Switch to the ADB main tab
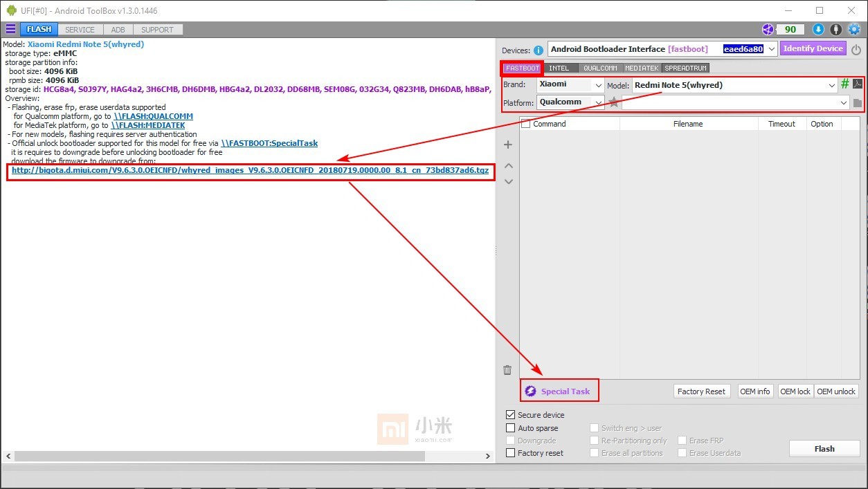The image size is (868, 489). [x=118, y=30]
